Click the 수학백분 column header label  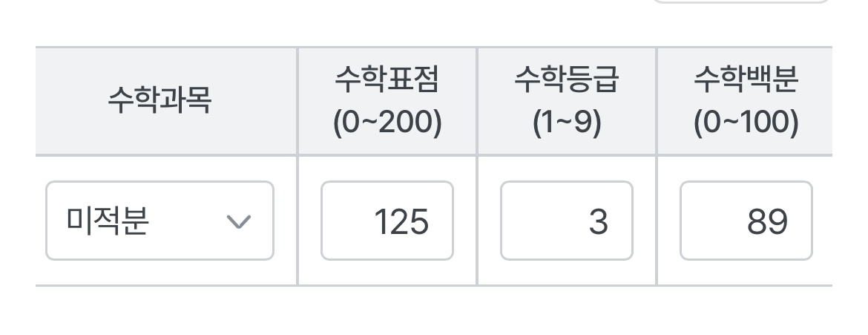(746, 80)
